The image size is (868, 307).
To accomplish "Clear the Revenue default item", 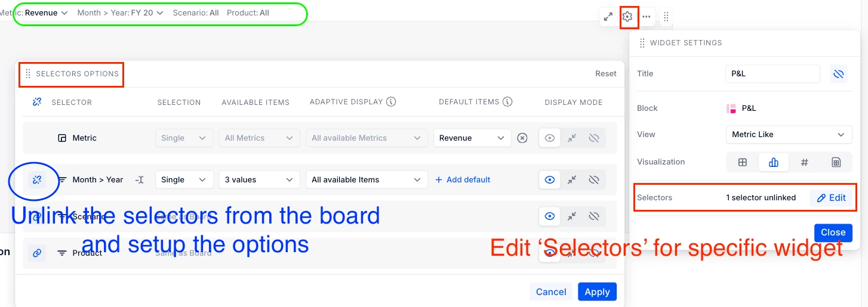I will (x=522, y=138).
